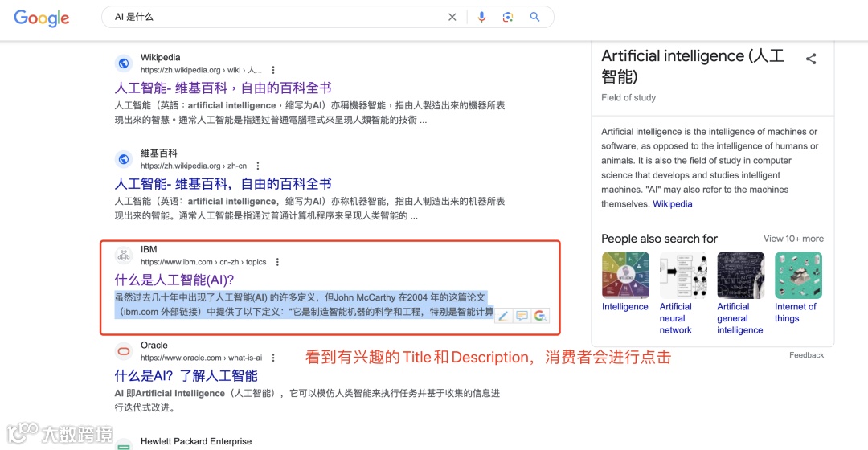Open more options for the 维基百科 zh-cn result
The image size is (868, 450).
pyautogui.click(x=258, y=166)
